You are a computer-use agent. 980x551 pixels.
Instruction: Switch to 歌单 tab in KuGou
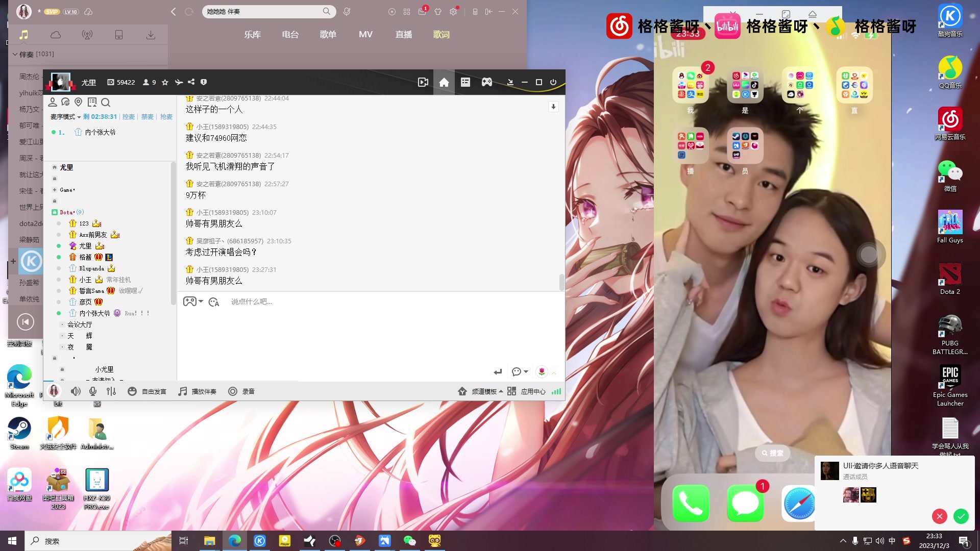[328, 34]
